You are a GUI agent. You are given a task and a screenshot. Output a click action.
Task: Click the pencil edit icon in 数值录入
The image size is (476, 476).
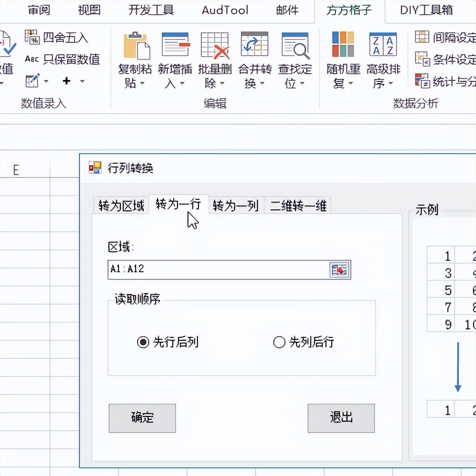32,80
